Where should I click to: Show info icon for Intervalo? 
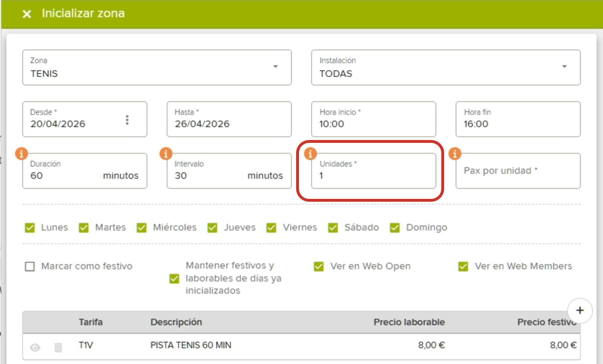point(166,154)
